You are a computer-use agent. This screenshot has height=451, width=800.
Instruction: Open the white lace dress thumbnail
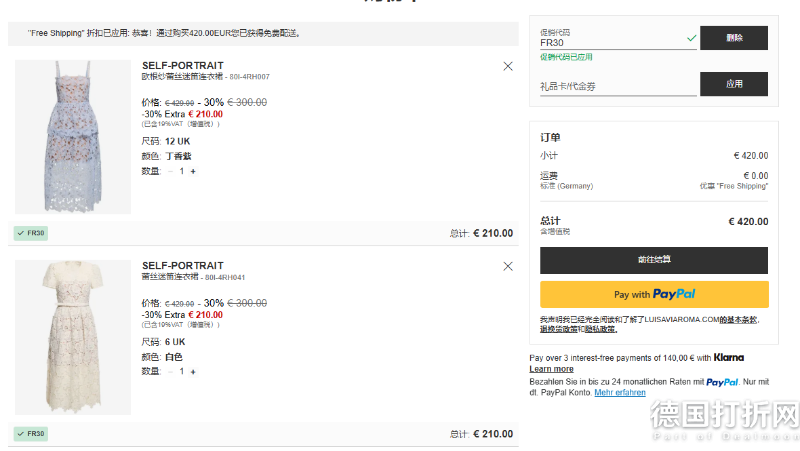tap(73, 337)
